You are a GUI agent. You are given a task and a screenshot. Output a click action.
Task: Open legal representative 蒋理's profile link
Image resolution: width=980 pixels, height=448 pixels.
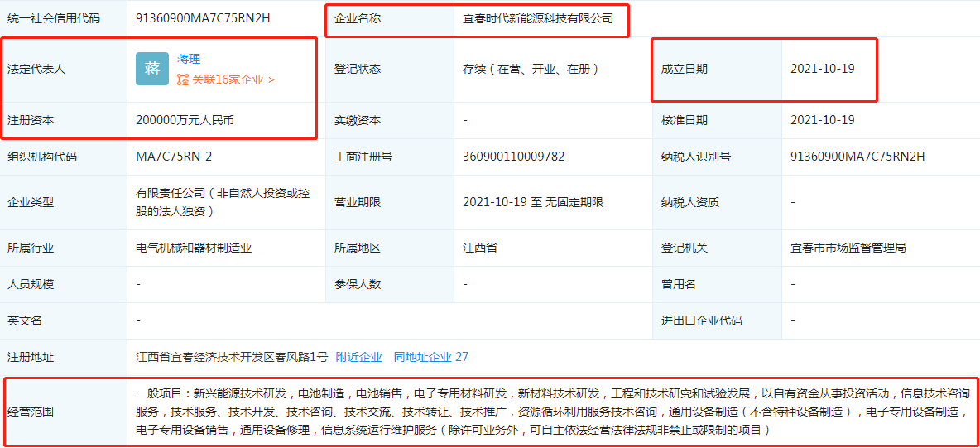point(189,59)
